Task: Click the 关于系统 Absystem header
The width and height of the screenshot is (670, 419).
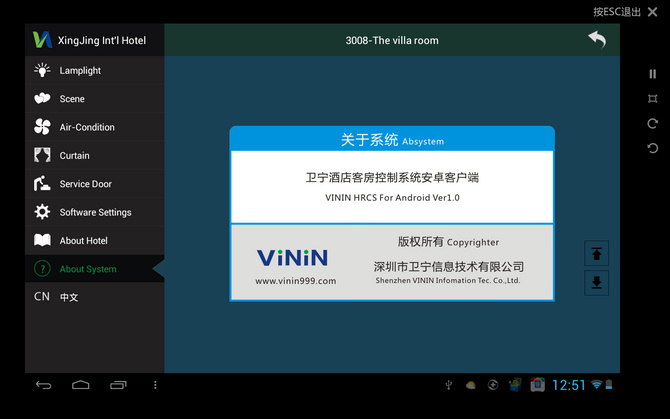Action: click(392, 140)
